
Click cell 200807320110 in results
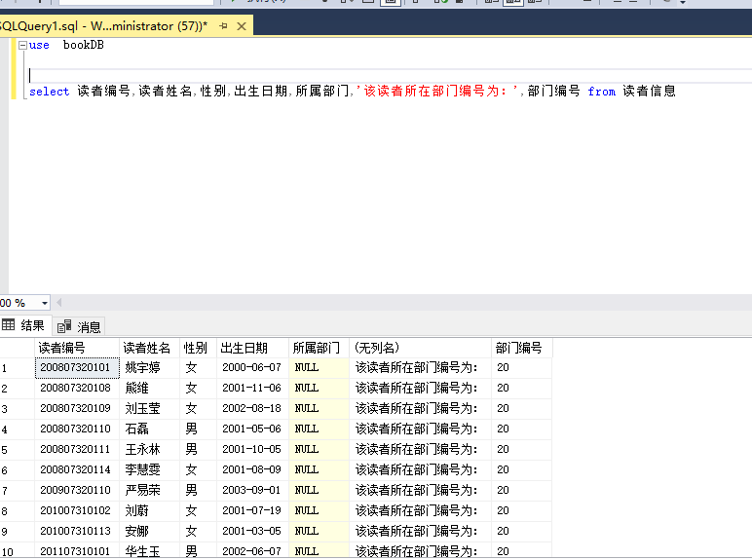tap(77, 429)
